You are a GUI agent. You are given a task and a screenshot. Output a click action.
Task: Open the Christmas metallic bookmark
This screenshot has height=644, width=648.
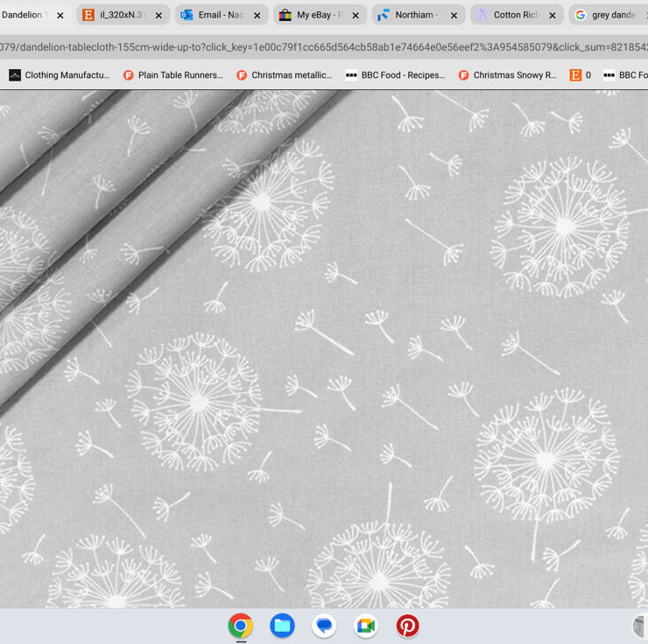285,75
